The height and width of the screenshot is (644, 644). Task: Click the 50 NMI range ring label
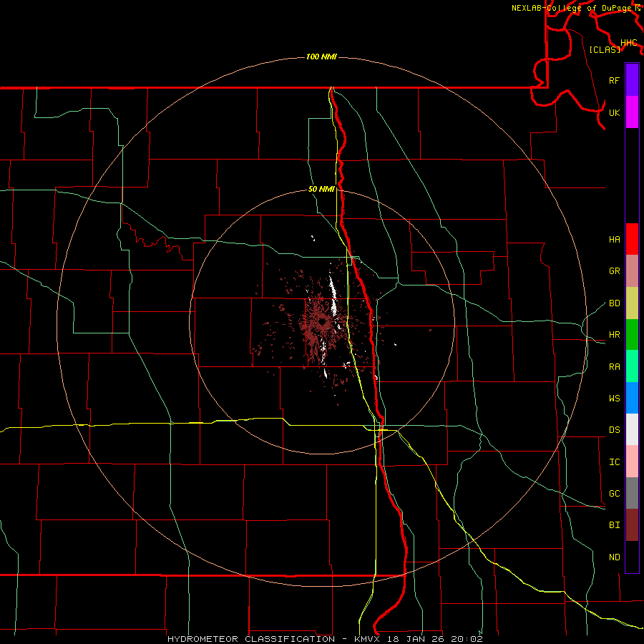pos(321,189)
